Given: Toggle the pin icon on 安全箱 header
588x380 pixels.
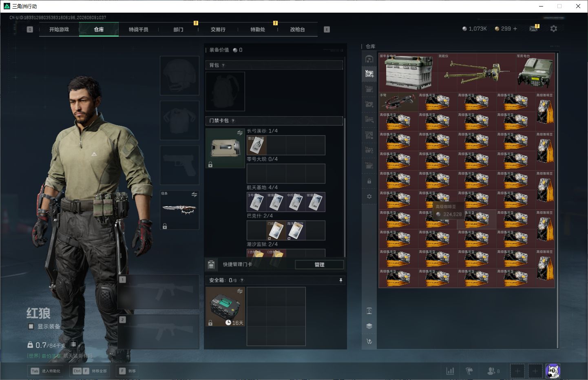Looking at the screenshot, I should click(x=341, y=280).
